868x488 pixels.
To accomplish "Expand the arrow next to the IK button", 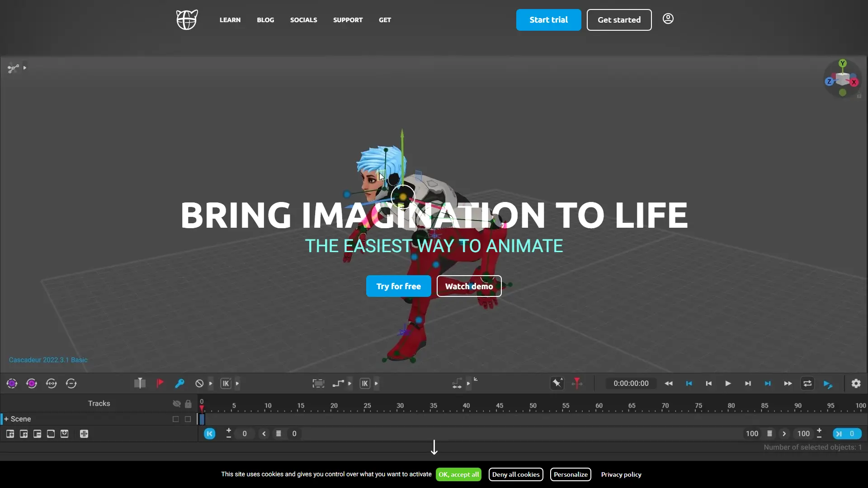I will (237, 383).
